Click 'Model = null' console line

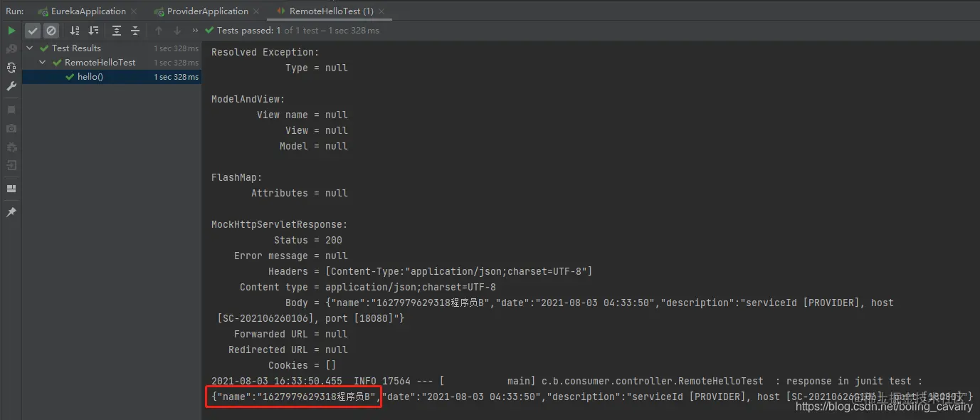click(x=314, y=146)
